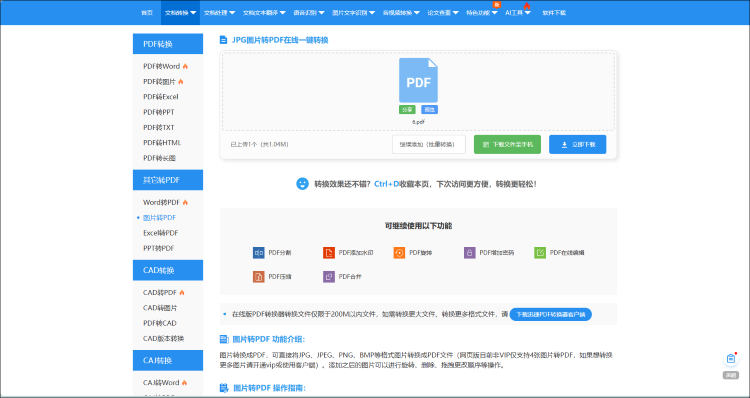Click the PDF file thumbnail icon

point(418,80)
